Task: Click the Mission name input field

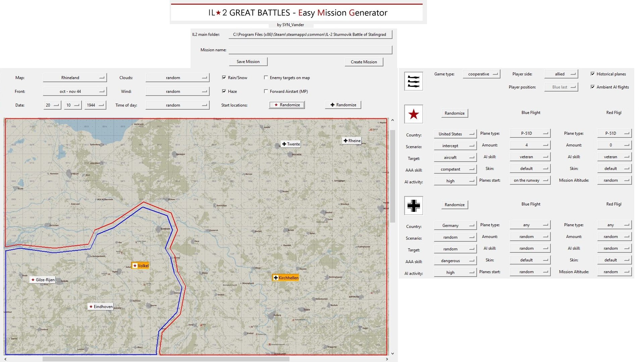Action: coord(310,50)
